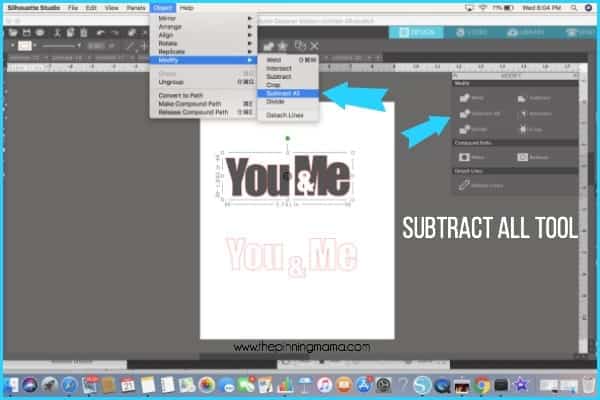Choose Intersect in the Modify submenu
The width and height of the screenshot is (600, 400).
(288, 68)
